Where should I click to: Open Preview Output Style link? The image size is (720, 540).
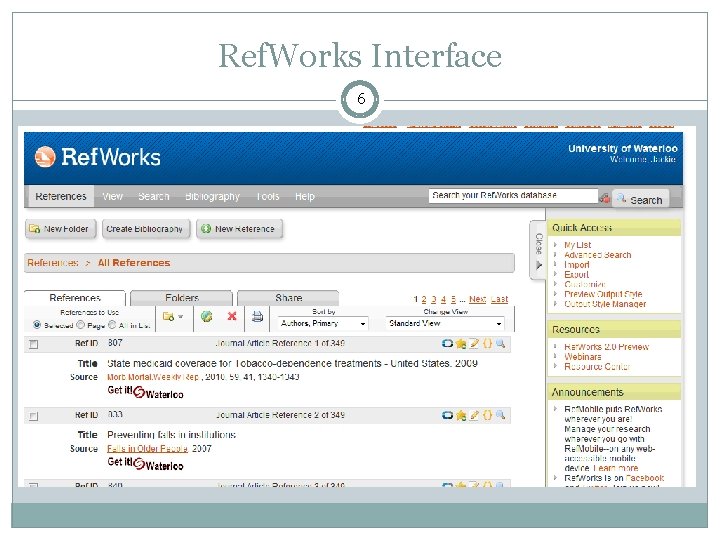tap(603, 294)
